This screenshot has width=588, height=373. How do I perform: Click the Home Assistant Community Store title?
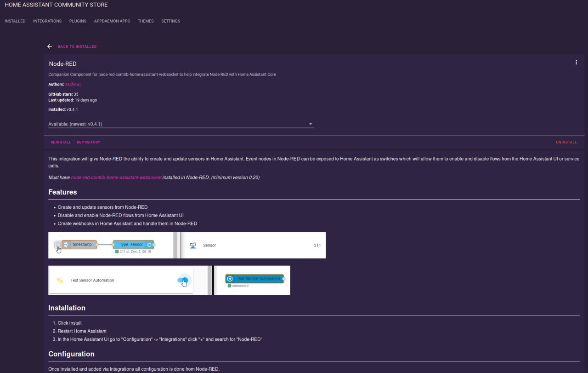coord(56,5)
